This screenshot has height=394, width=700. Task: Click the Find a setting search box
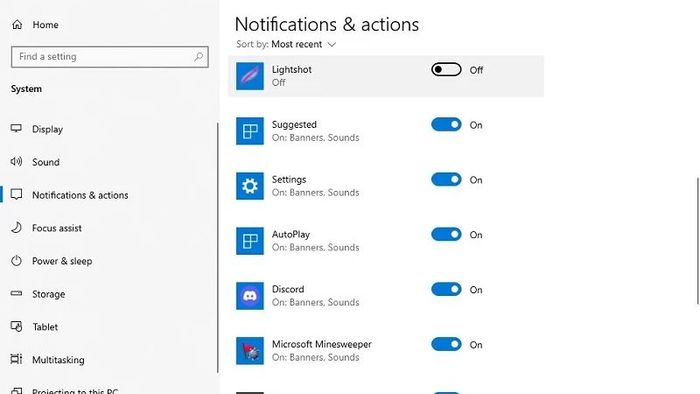[x=110, y=57]
